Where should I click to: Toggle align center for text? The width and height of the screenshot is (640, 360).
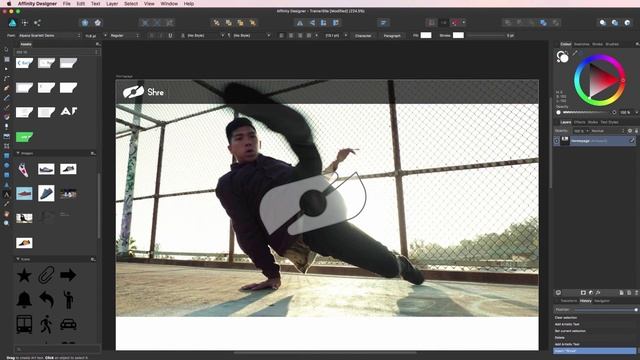pos(291,36)
